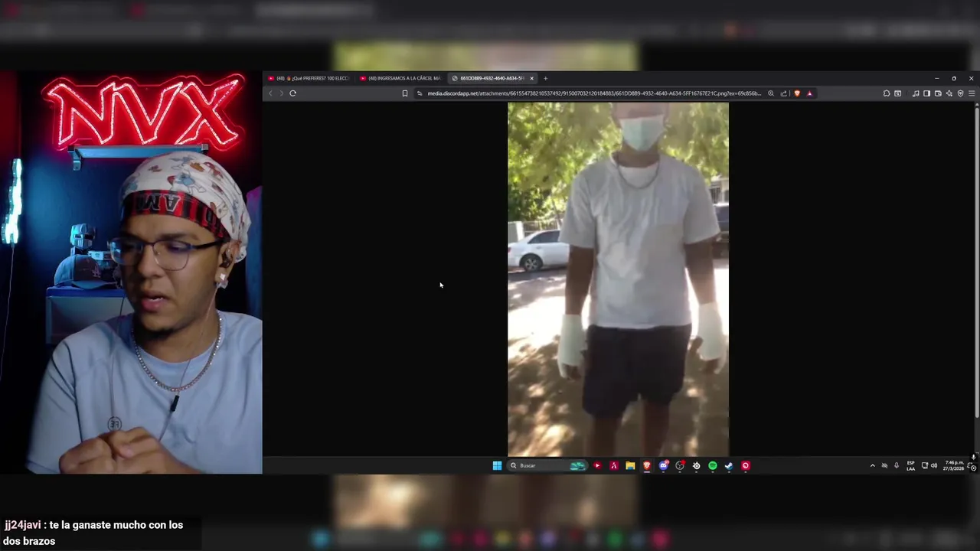Open the zoom magnifier in the address bar
Screen dimensions: 980x551
[x=771, y=93]
